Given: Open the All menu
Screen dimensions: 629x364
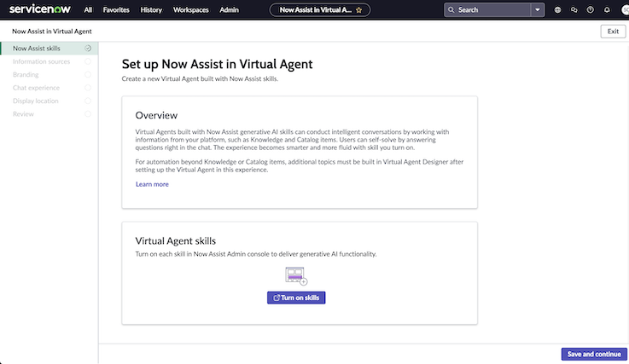Looking at the screenshot, I should [88, 9].
